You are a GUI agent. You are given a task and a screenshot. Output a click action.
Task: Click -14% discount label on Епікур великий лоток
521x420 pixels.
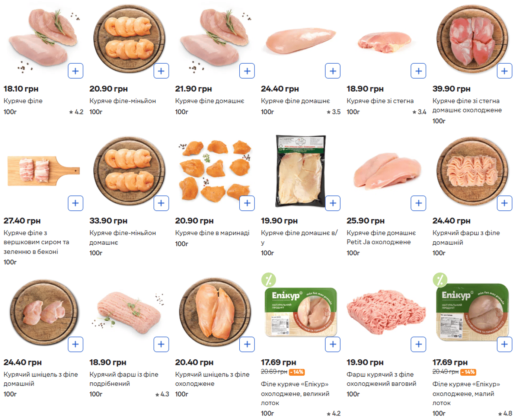(x=297, y=372)
